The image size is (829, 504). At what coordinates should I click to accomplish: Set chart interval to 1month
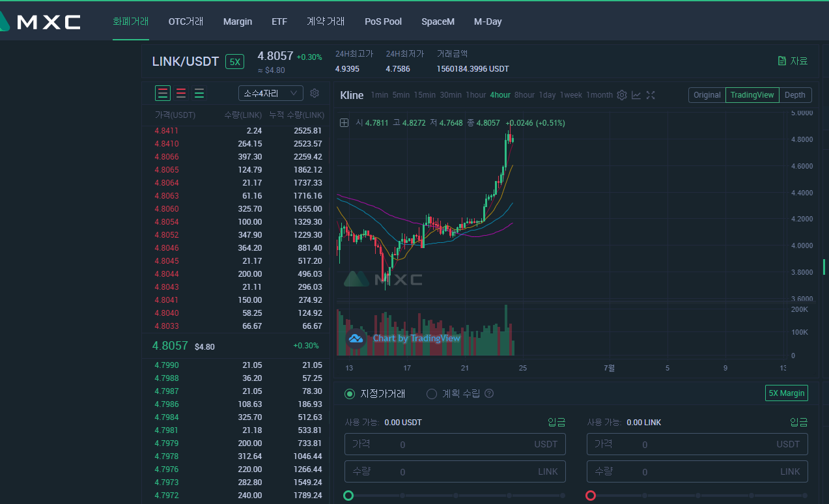coord(600,95)
